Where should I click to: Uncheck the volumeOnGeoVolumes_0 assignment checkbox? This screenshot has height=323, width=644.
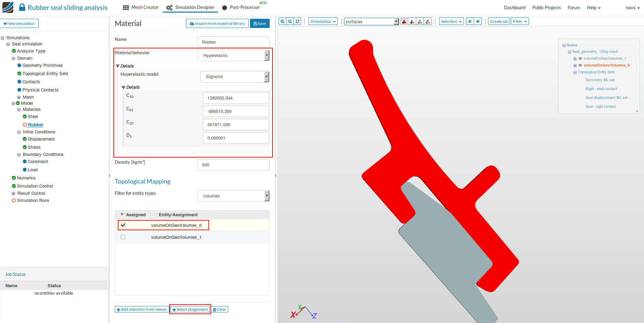click(x=123, y=225)
